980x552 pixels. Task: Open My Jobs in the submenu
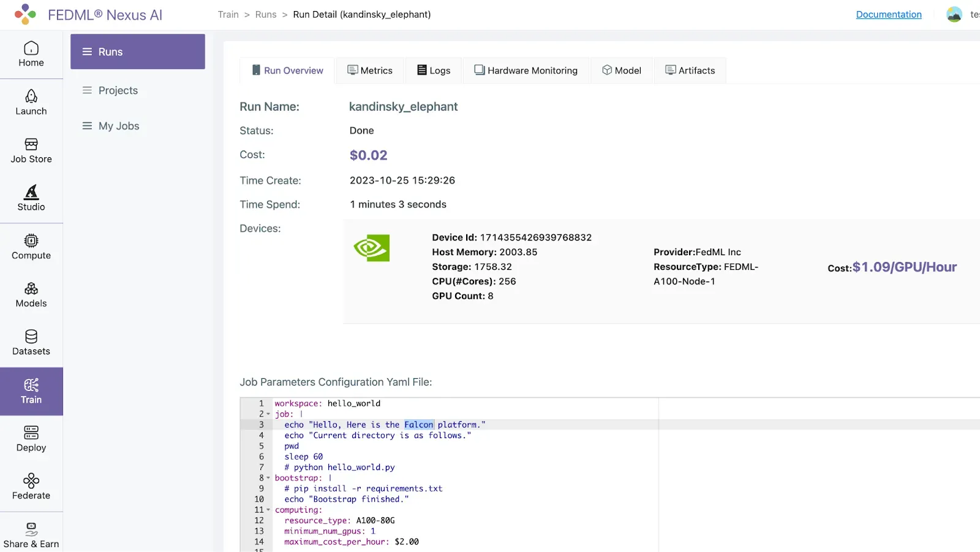pos(119,126)
